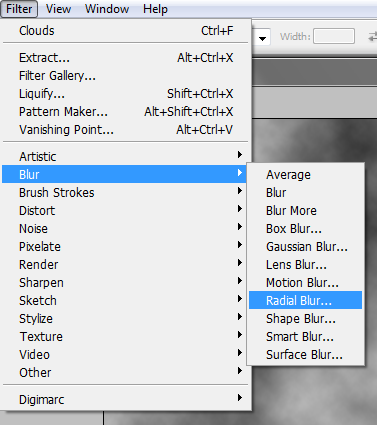Launch the Liquify... filter
Viewport: 377px width, 425px height.
[x=126, y=94]
